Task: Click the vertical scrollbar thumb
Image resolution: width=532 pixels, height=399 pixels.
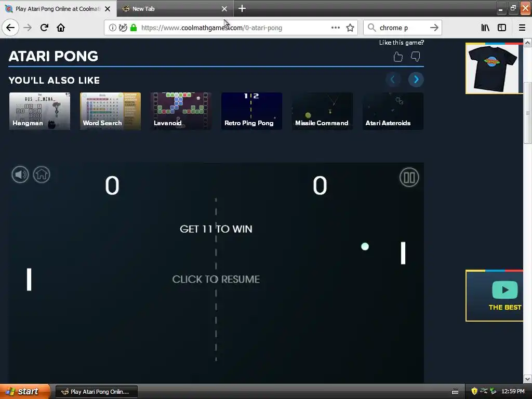Action: (528, 113)
